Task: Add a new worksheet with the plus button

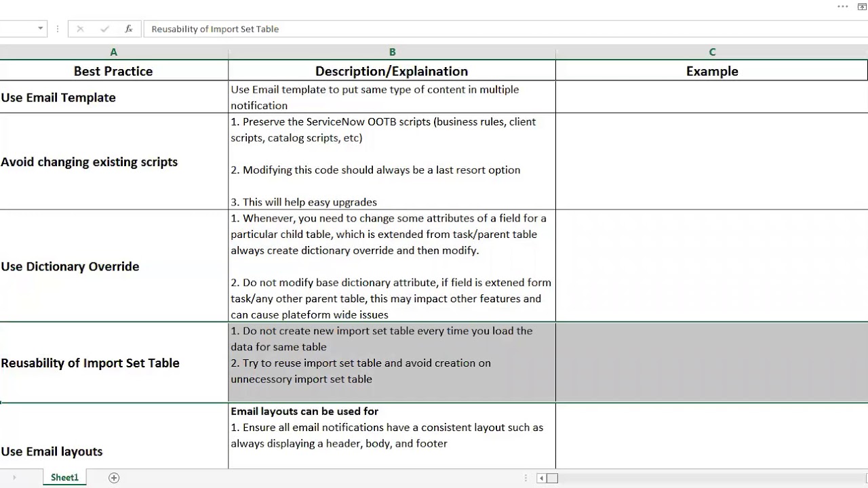Action: (x=113, y=477)
